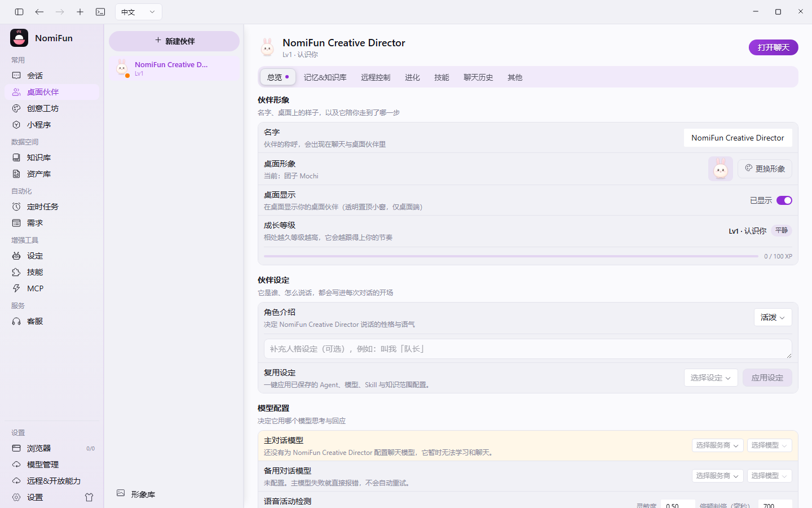The image size is (812, 508).
Task: Click Lv1 · 认识你 level text
Action: tap(747, 231)
